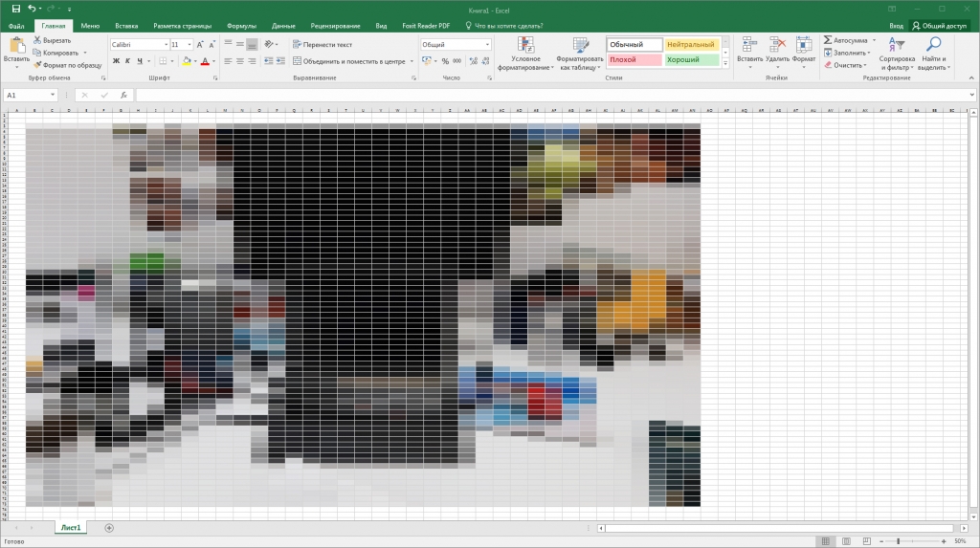The height and width of the screenshot is (548, 980).
Task: Toggle bottom vertical alignment
Action: [x=252, y=44]
